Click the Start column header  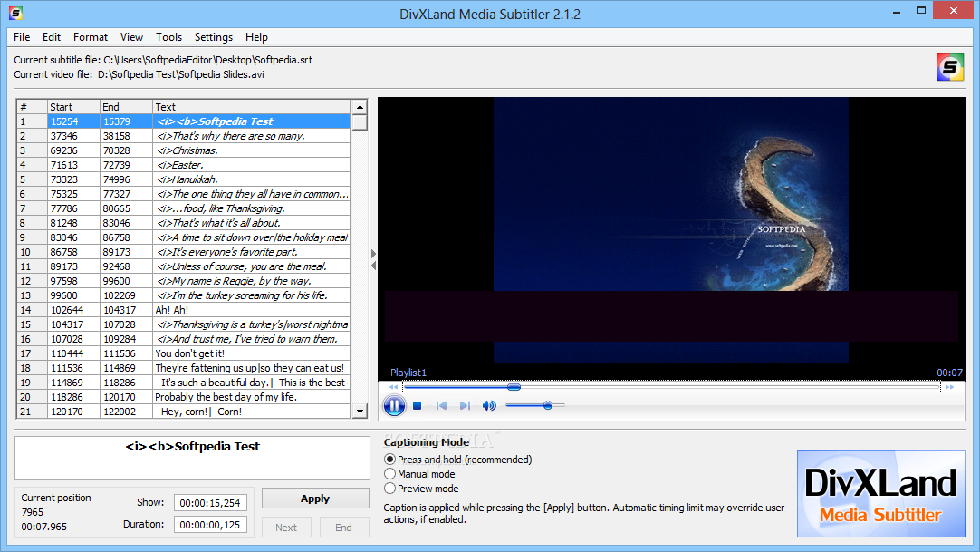coord(73,107)
